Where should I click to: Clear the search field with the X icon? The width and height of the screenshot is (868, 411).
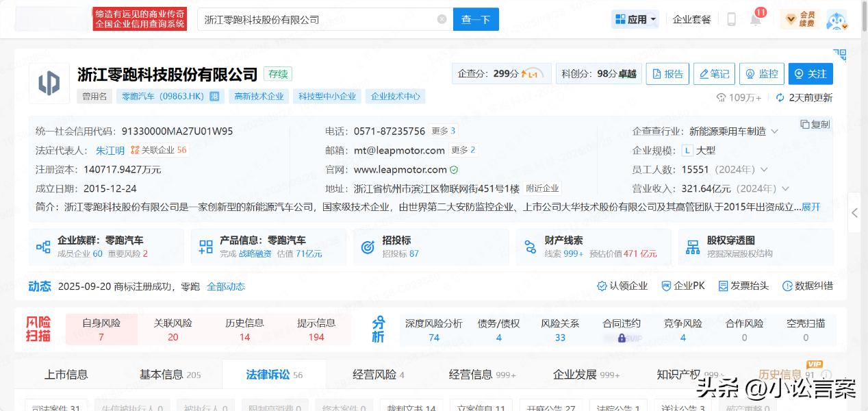pos(442,19)
